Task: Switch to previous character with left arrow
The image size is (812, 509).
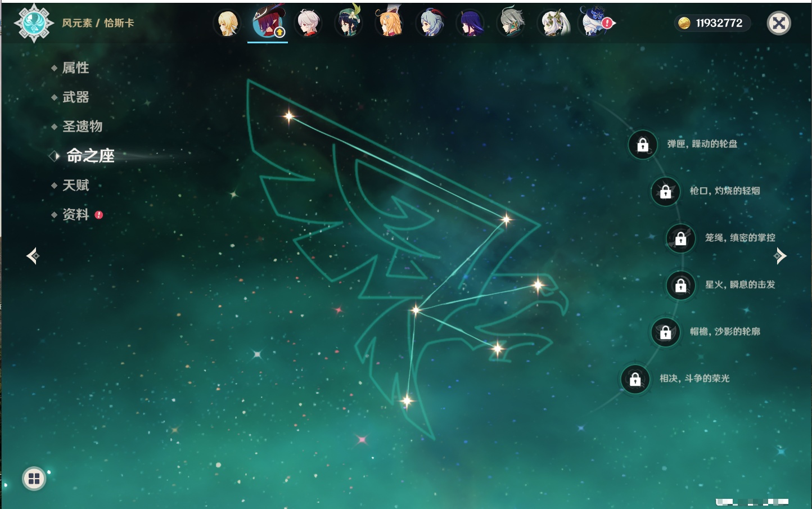Action: tap(33, 256)
